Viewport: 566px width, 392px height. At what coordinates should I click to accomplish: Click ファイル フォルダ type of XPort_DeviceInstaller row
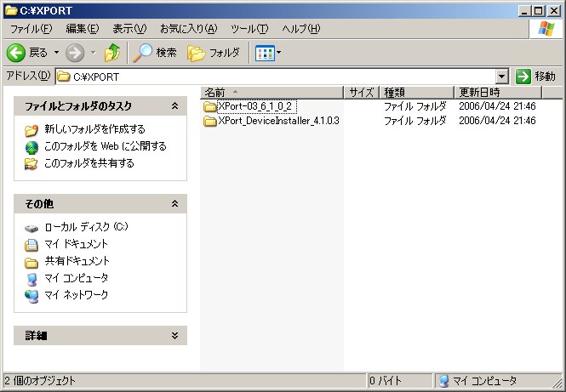coord(414,121)
